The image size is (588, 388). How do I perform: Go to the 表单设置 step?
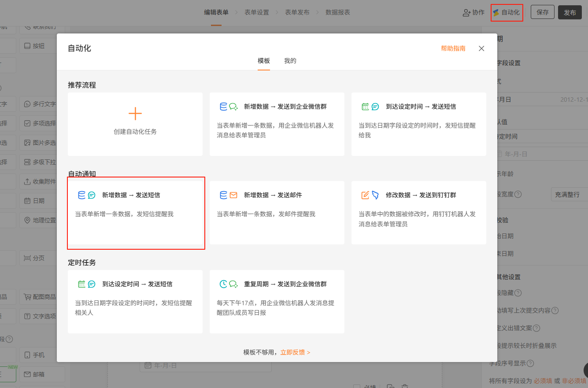point(257,12)
